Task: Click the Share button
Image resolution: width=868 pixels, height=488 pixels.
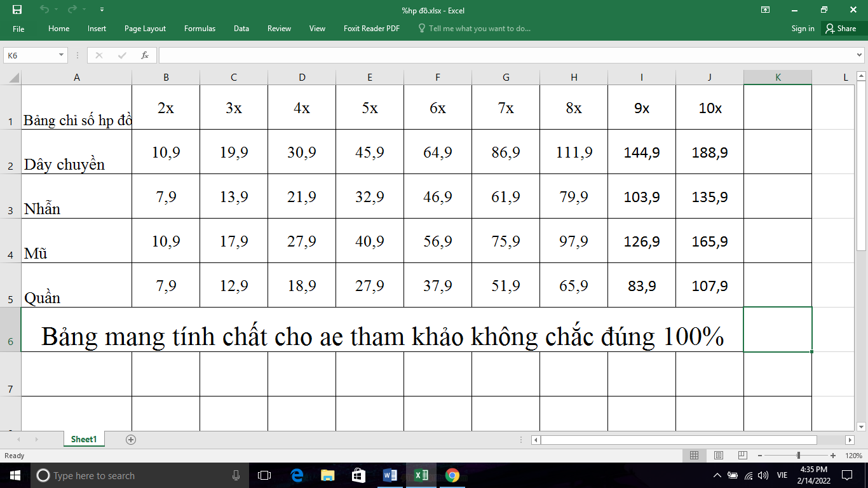Action: point(841,29)
